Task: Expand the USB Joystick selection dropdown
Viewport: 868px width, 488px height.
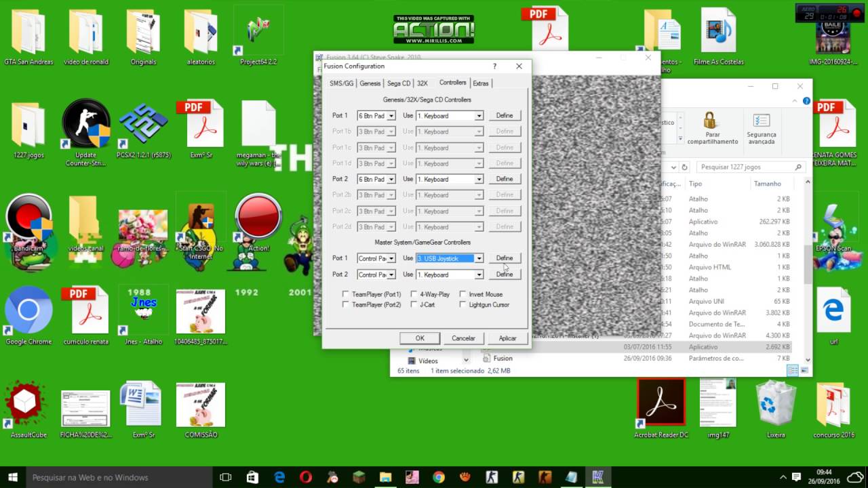Action: click(478, 258)
